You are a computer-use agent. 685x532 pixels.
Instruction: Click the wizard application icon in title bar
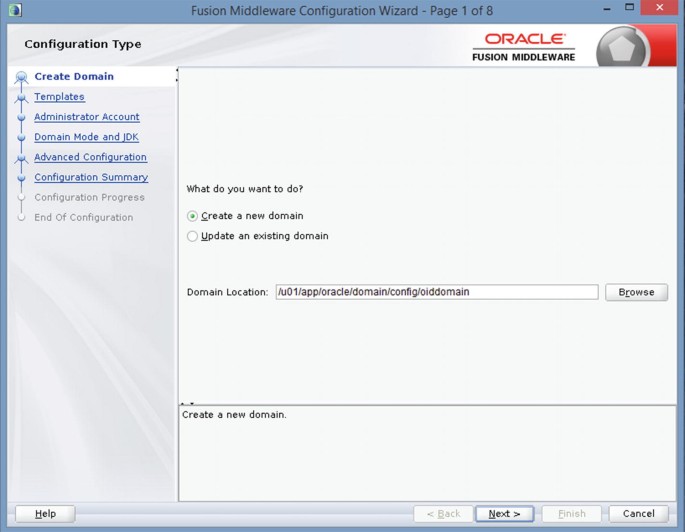[15, 10]
